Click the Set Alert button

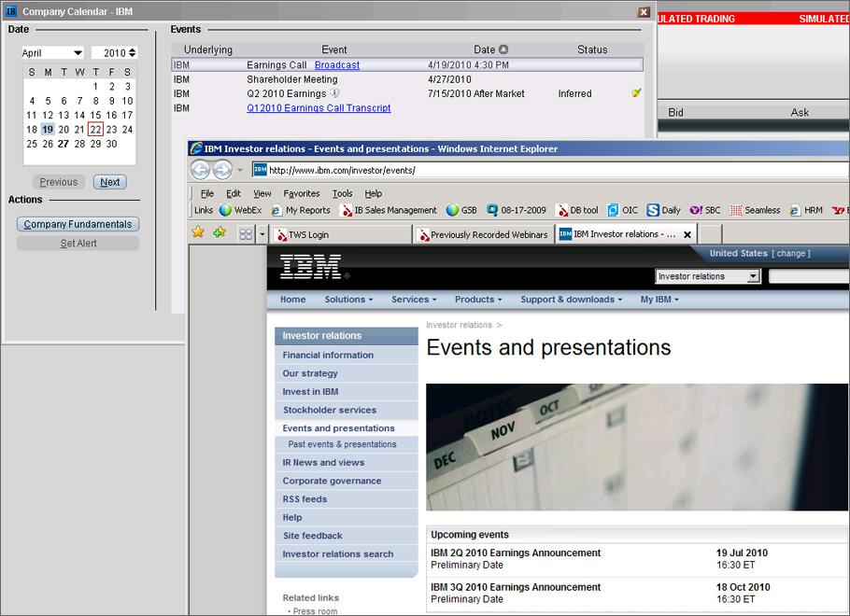78,244
